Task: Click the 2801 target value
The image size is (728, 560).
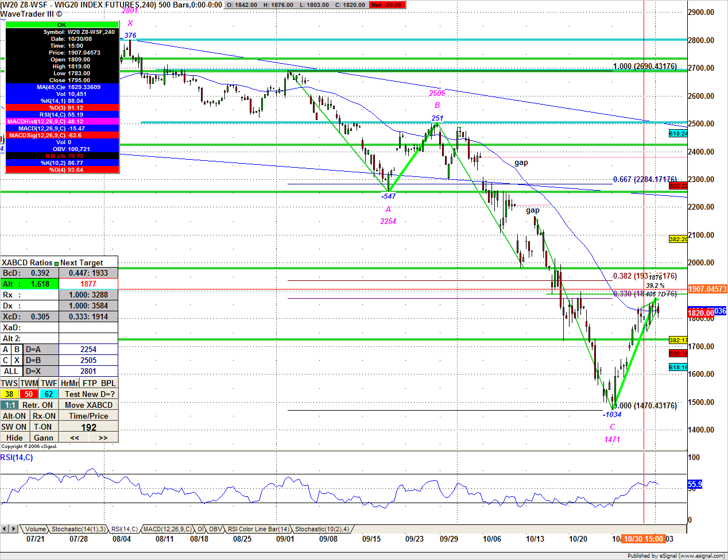Action: coord(88,371)
